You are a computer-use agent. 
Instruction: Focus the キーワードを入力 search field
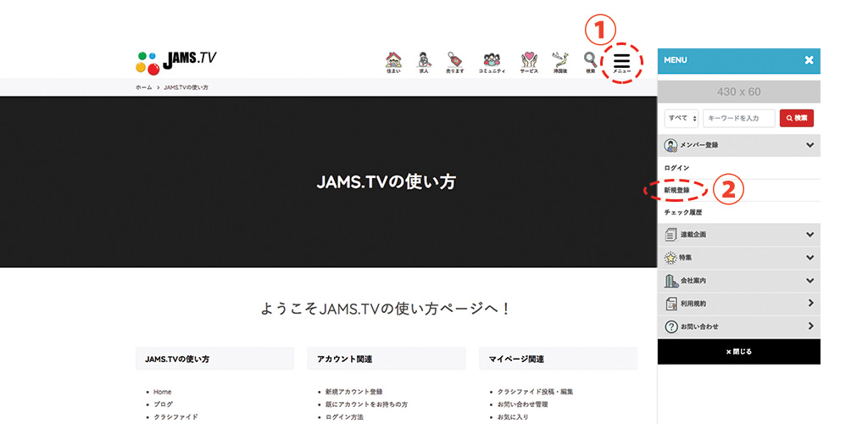pos(739,118)
